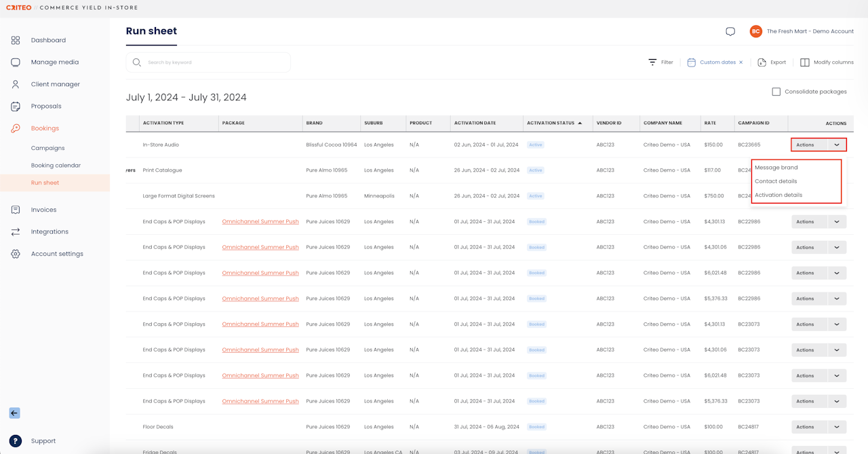Click the Integrations arrows icon
This screenshot has height=454, width=868.
pyautogui.click(x=16, y=232)
